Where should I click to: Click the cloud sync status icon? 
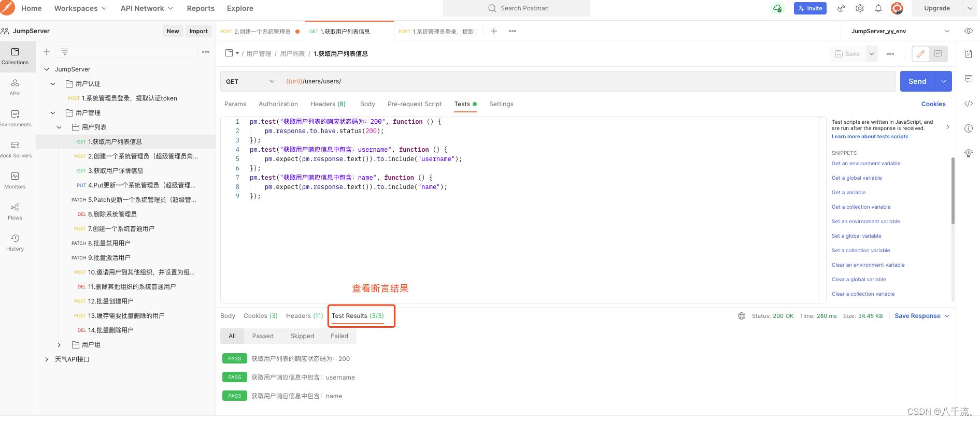(x=777, y=8)
